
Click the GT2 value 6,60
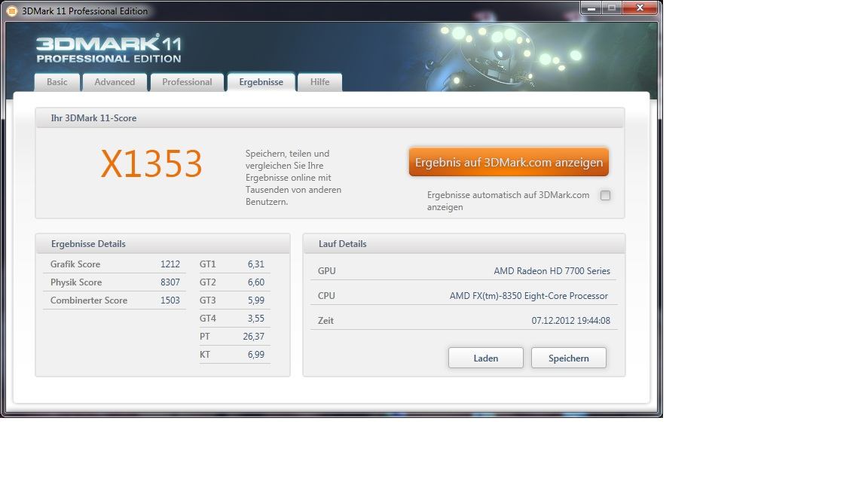[255, 282]
